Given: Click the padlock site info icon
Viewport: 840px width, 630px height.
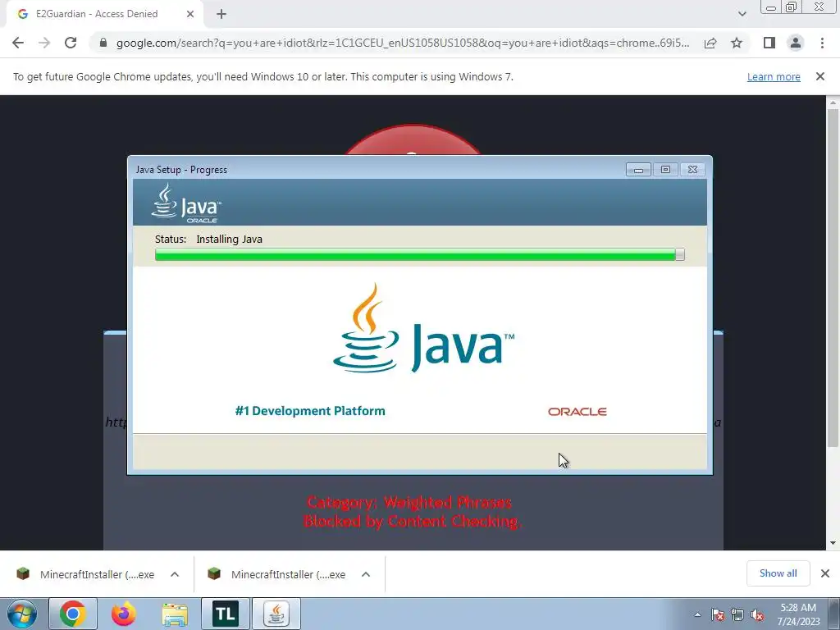Looking at the screenshot, I should point(103,43).
